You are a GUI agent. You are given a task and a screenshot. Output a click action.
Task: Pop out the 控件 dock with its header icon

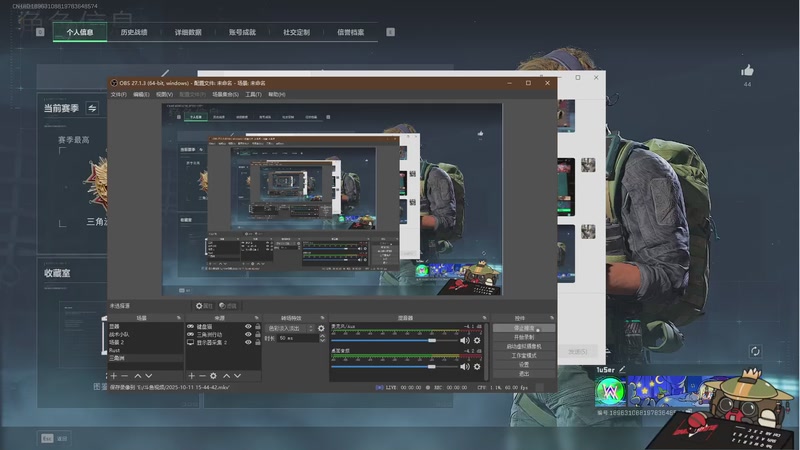552,318
